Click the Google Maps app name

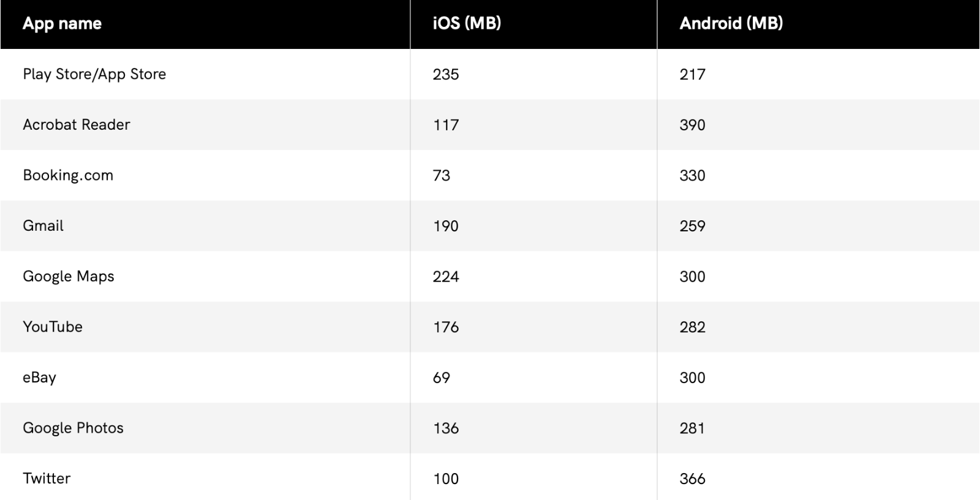tap(69, 277)
